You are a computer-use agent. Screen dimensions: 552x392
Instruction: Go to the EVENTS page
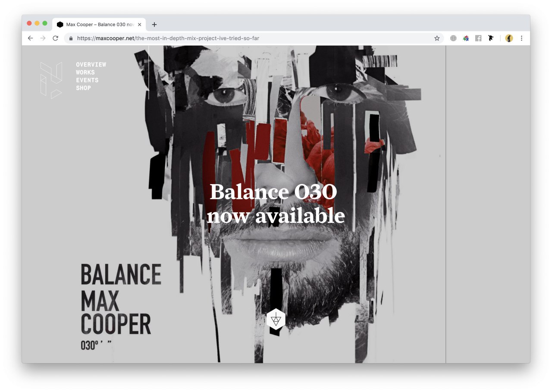(87, 80)
